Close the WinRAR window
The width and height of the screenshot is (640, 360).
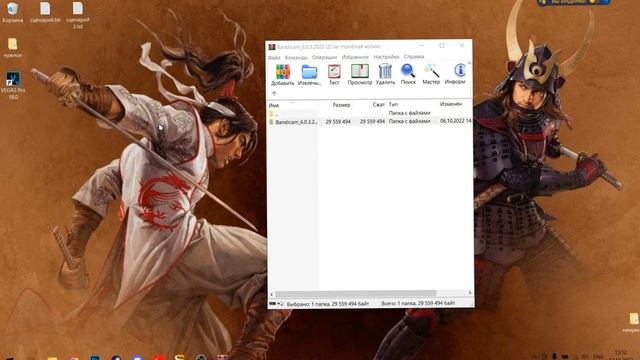[462, 45]
